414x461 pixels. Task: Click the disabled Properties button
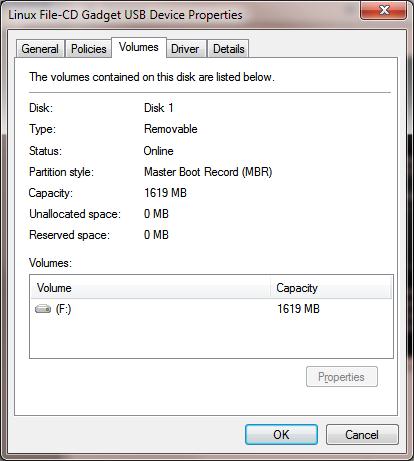[342, 377]
